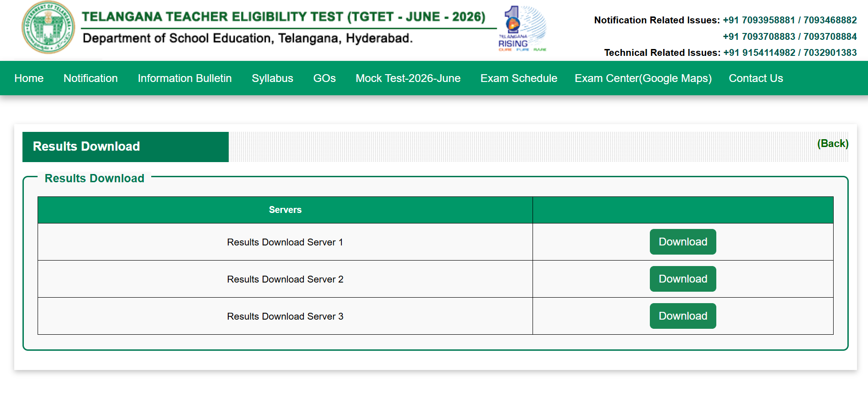Image resolution: width=868 pixels, height=408 pixels.
Task: Open the GOs menu item
Action: tap(324, 78)
